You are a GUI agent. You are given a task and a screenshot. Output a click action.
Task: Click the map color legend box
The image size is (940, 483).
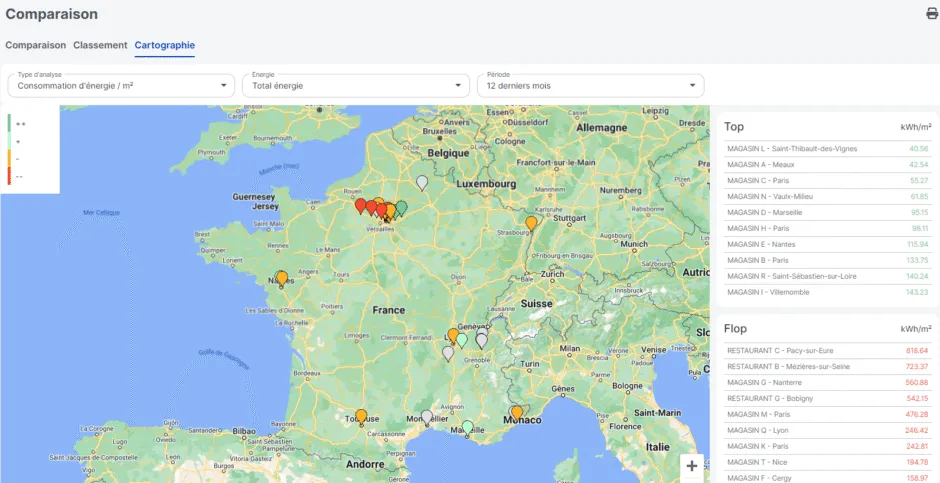[30, 149]
